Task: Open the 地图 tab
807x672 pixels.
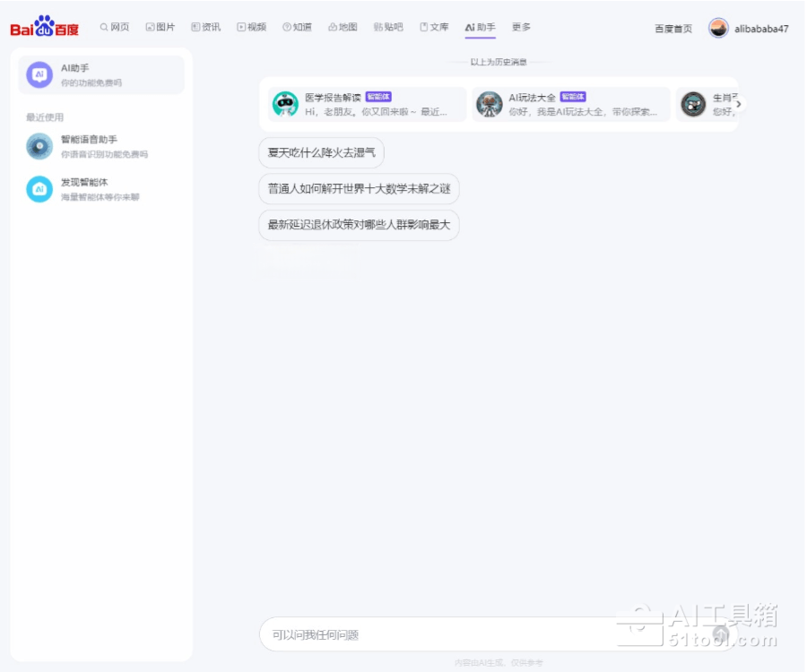Action: 343,28
